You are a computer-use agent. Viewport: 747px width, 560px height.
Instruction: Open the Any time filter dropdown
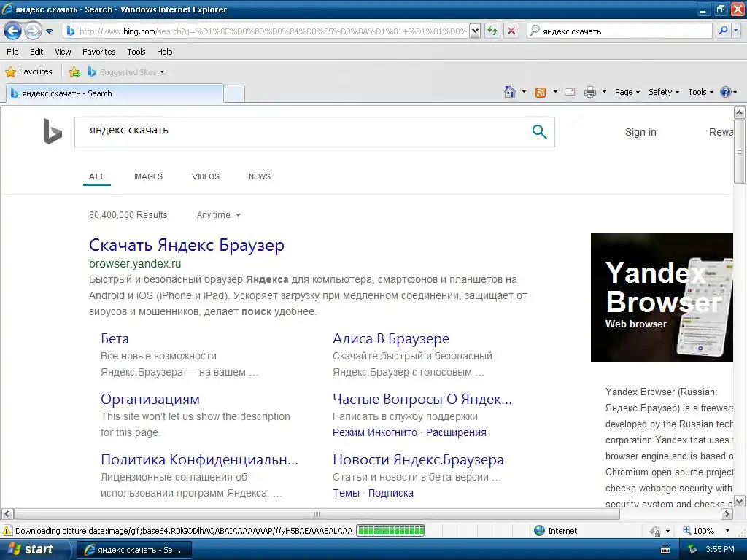pos(219,215)
